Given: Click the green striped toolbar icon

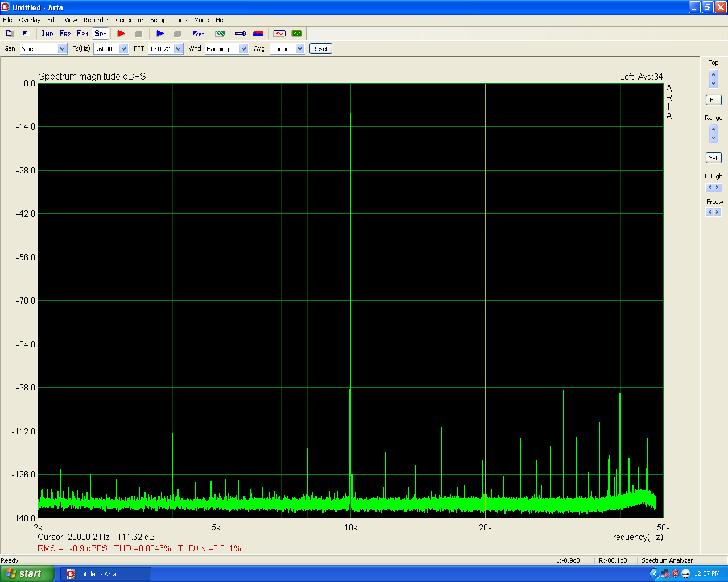Looking at the screenshot, I should (220, 34).
